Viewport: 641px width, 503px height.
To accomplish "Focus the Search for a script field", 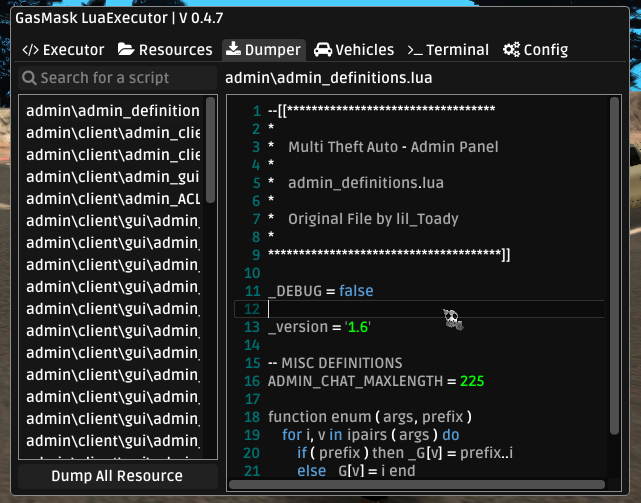I will [118, 78].
